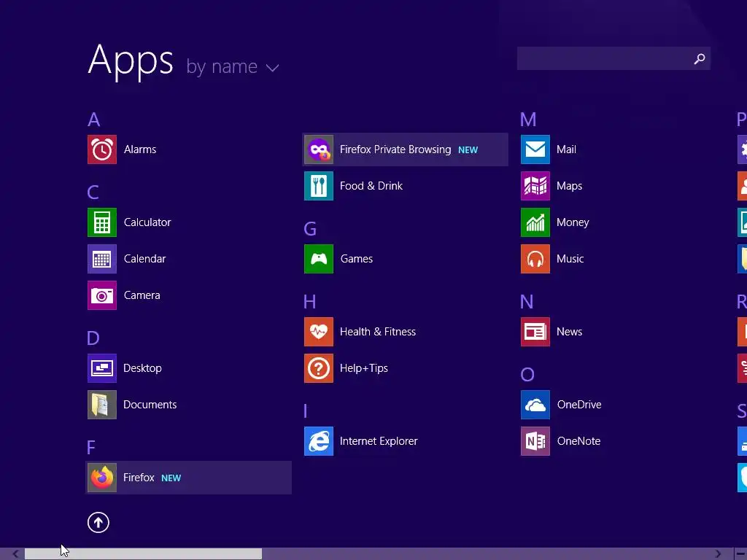Click the 'O' letter group header

(527, 375)
